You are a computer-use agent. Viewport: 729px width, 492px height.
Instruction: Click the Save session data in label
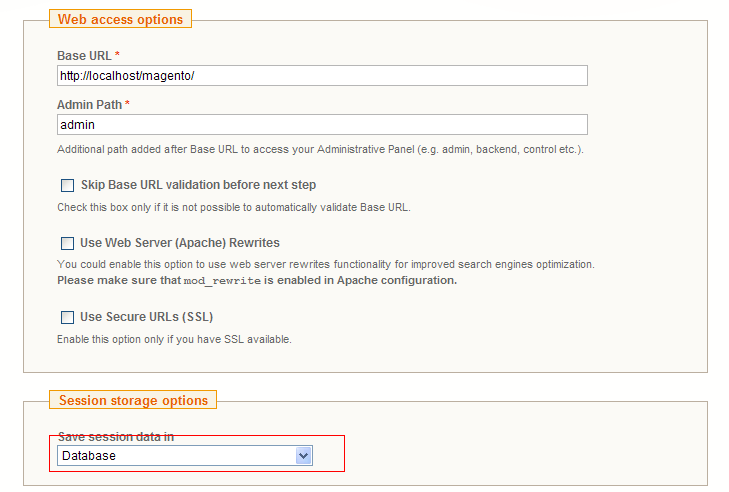click(x=116, y=437)
